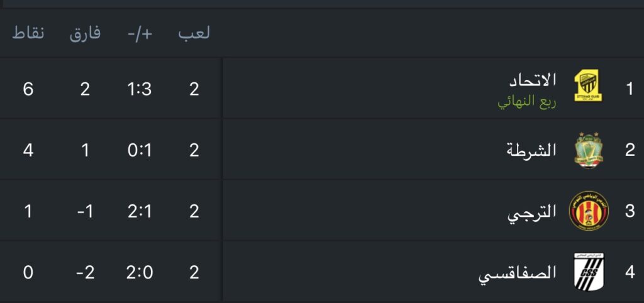The width and height of the screenshot is (644, 303).
Task: Open the الصفاقسي team name
Action: (x=518, y=273)
